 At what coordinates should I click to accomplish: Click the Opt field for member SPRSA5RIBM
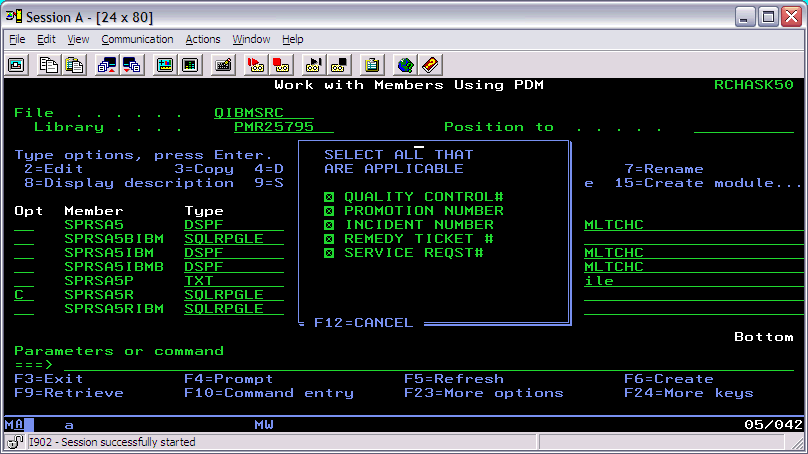tap(24, 309)
